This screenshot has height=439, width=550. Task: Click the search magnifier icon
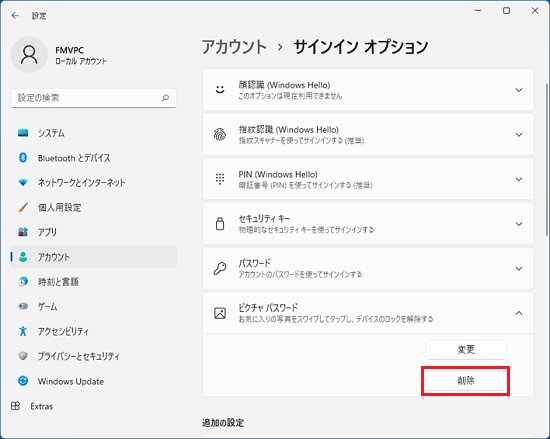[165, 98]
